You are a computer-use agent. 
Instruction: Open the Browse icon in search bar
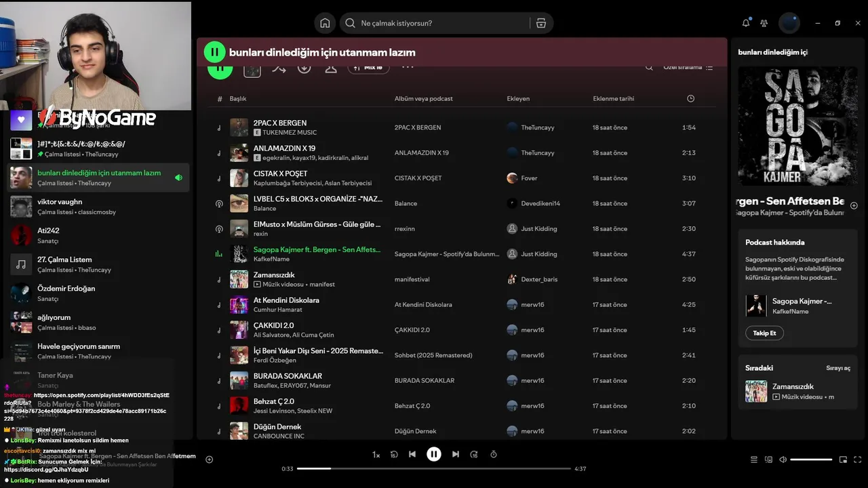tap(540, 23)
